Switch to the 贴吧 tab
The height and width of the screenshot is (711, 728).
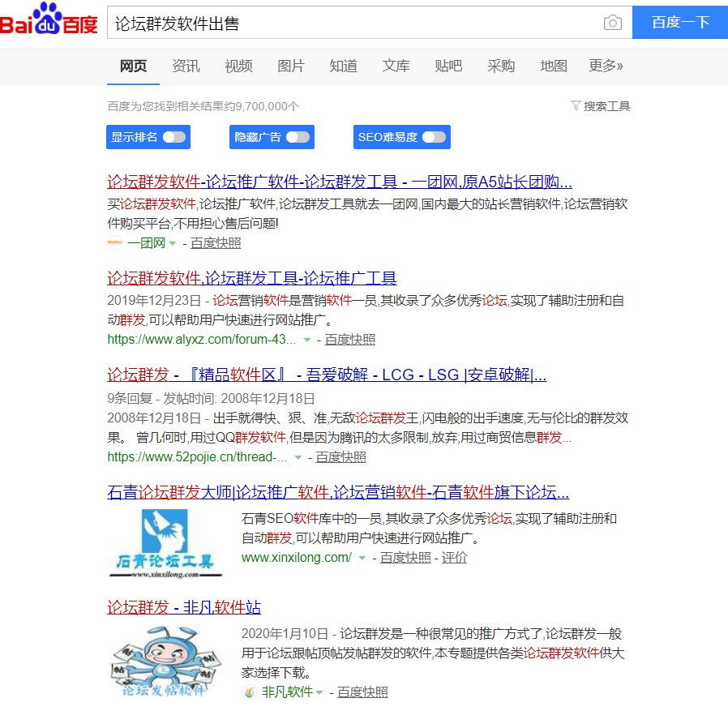[448, 66]
